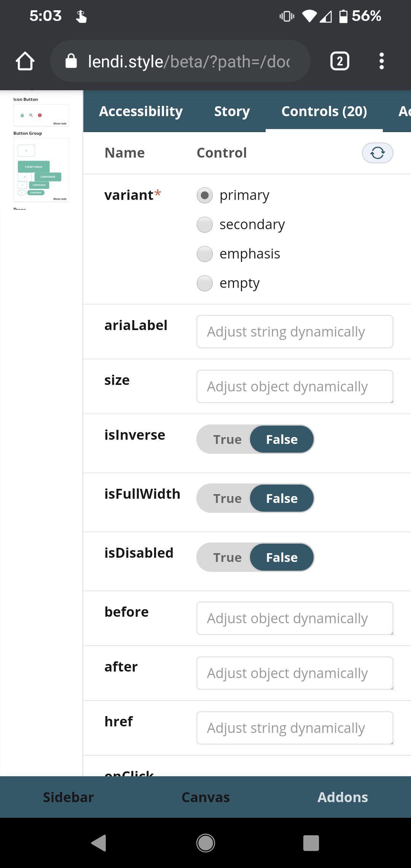Choose the emphasis variant option

(x=204, y=254)
